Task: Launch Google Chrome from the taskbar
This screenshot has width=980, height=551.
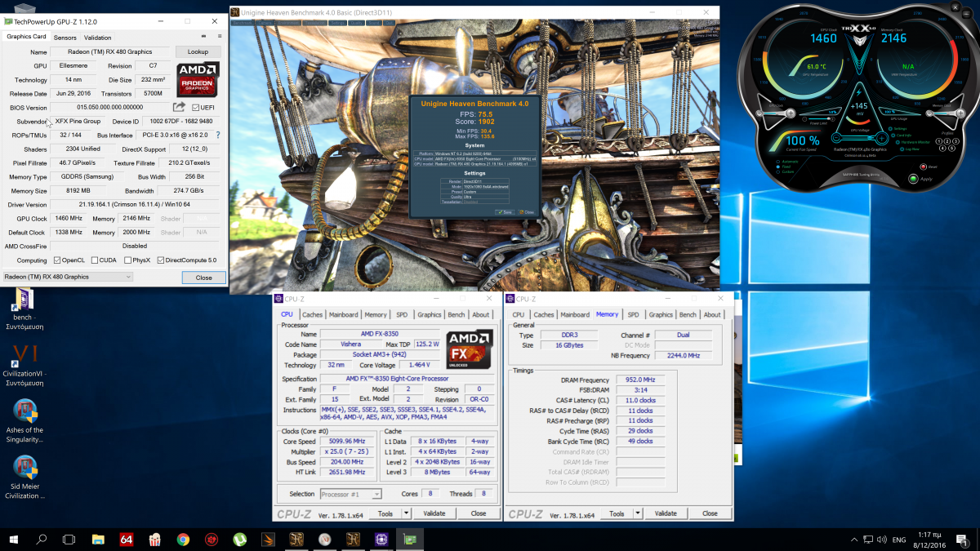Action: pos(183,540)
